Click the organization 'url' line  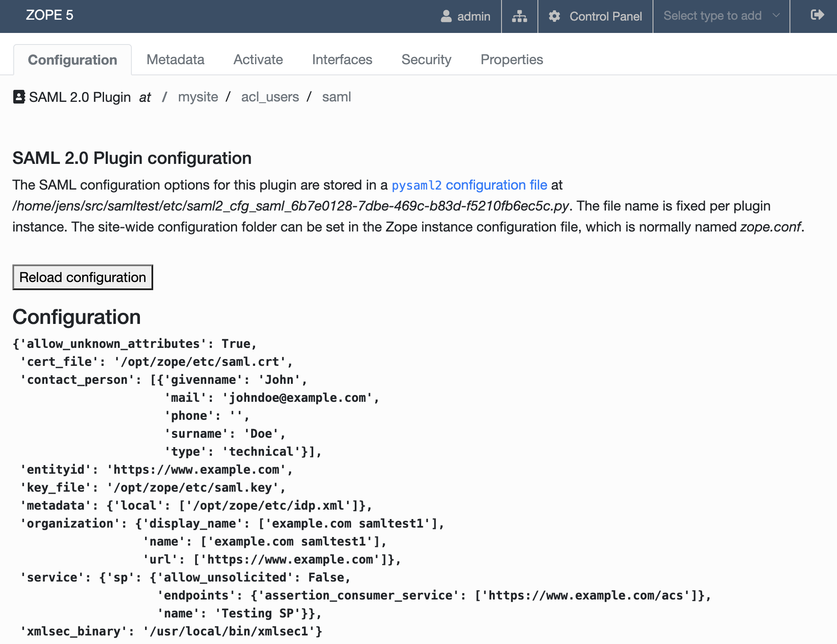272,560
